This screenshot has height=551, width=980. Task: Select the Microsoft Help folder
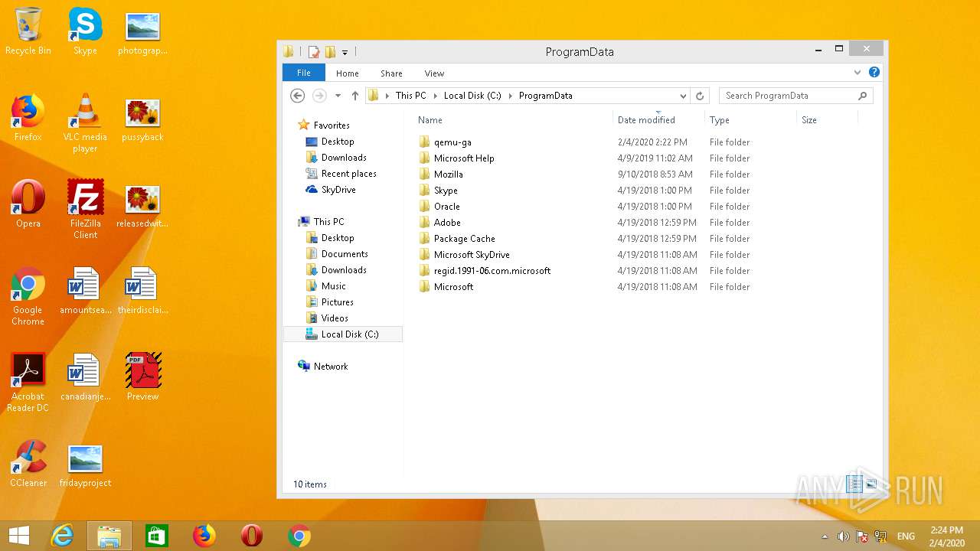(x=464, y=158)
